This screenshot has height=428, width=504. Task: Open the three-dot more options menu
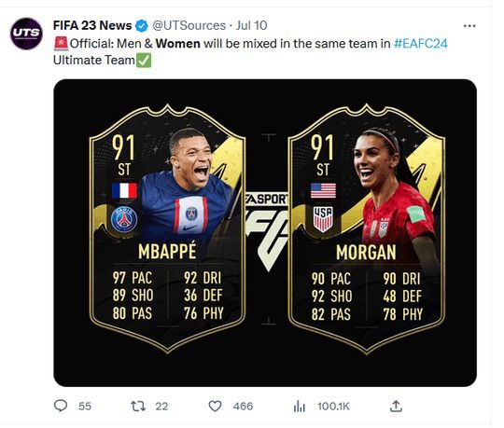[469, 26]
